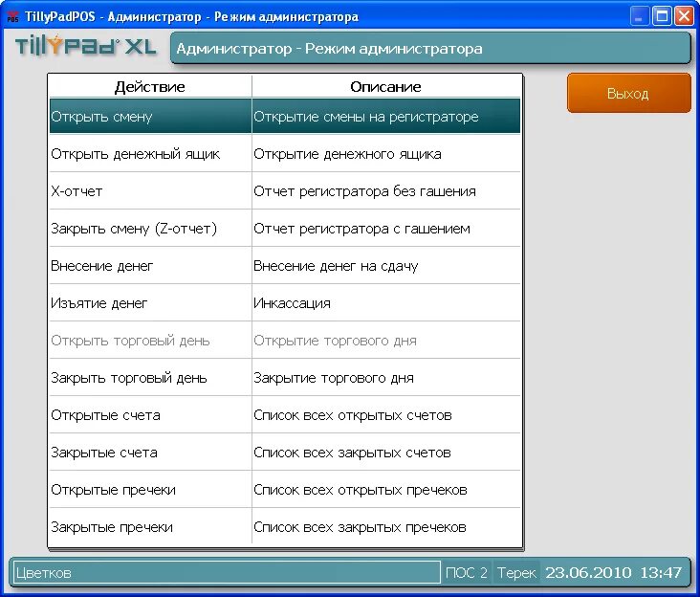
Task: Select the Открыть смену action row
Action: pyautogui.click(x=150, y=116)
